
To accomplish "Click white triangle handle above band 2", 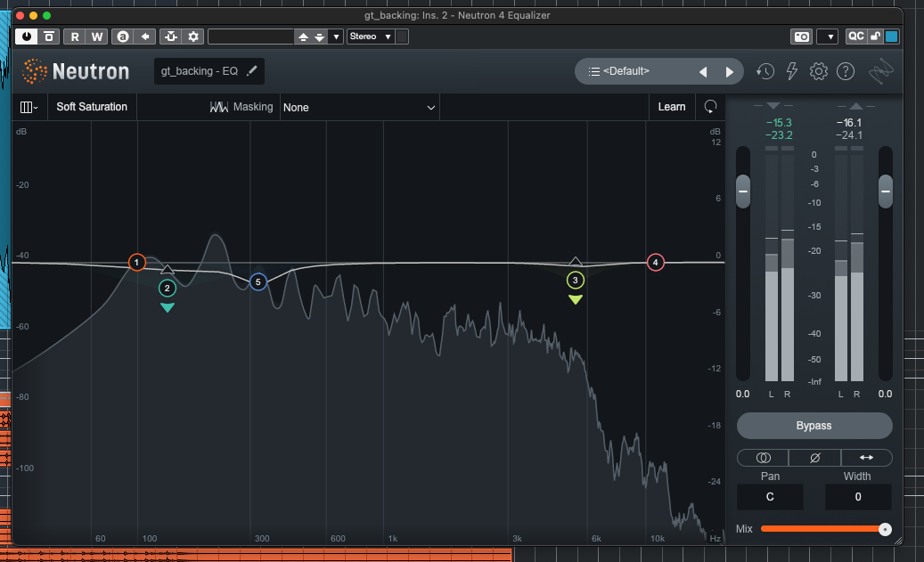I will coord(168,269).
